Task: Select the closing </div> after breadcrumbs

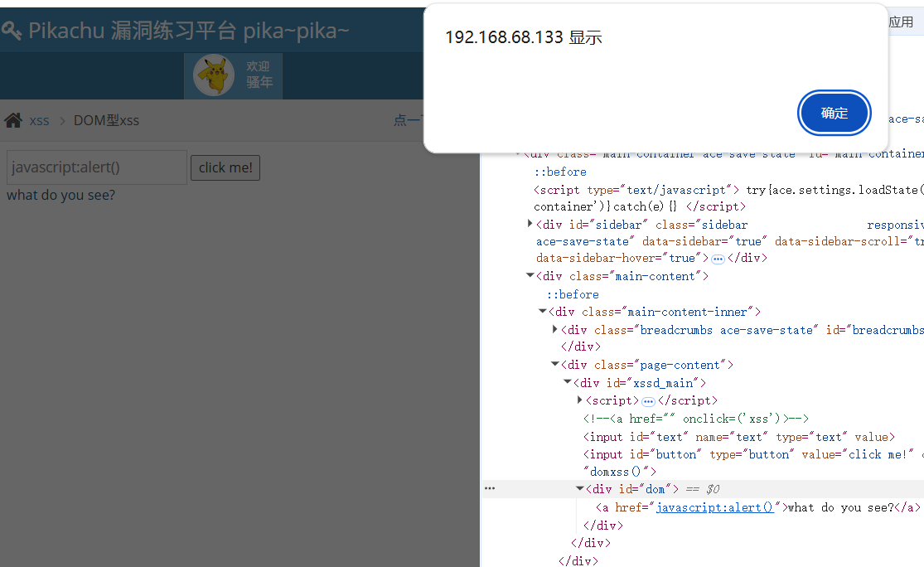Action: coord(580,346)
